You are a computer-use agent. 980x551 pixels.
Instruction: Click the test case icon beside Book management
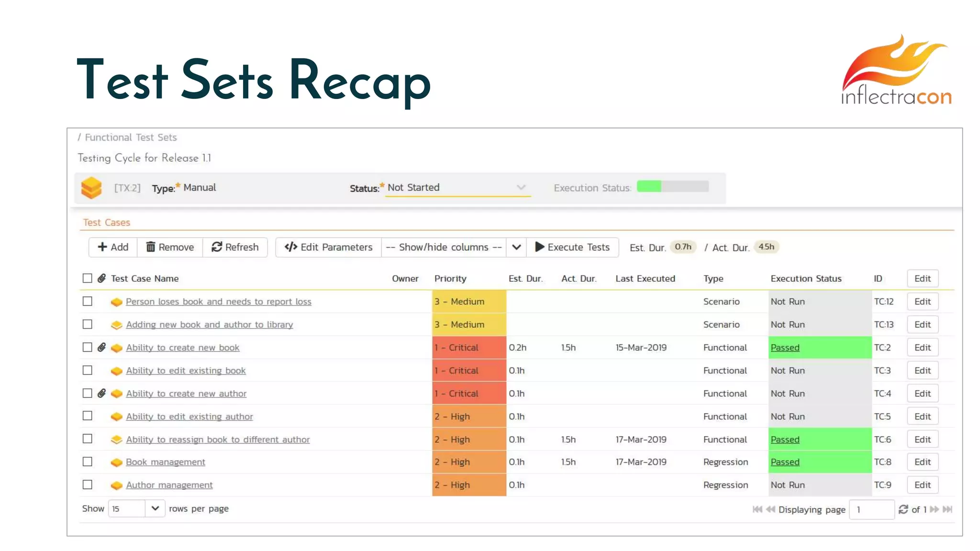[116, 463]
